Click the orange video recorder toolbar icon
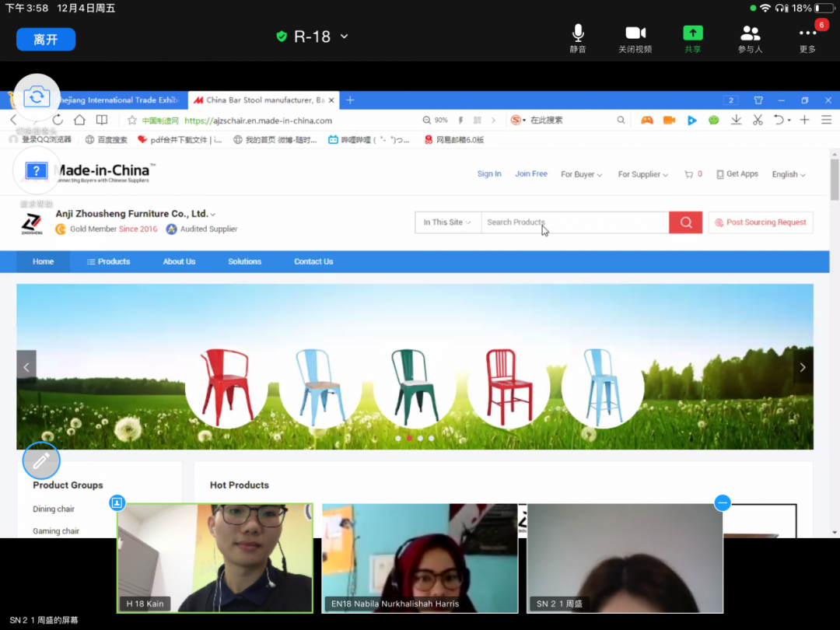The height and width of the screenshot is (630, 840). [669, 120]
